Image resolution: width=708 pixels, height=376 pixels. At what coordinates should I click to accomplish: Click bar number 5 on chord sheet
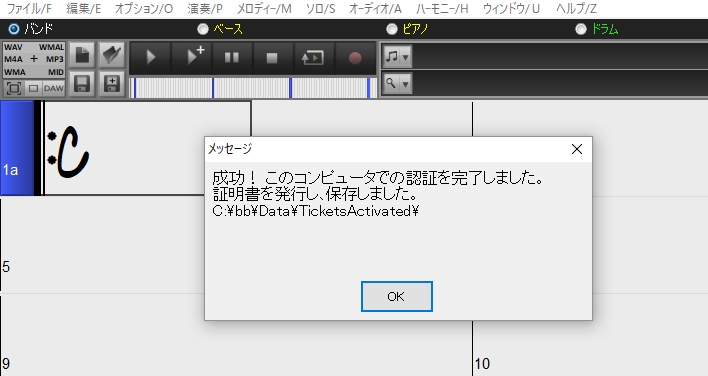coord(6,267)
